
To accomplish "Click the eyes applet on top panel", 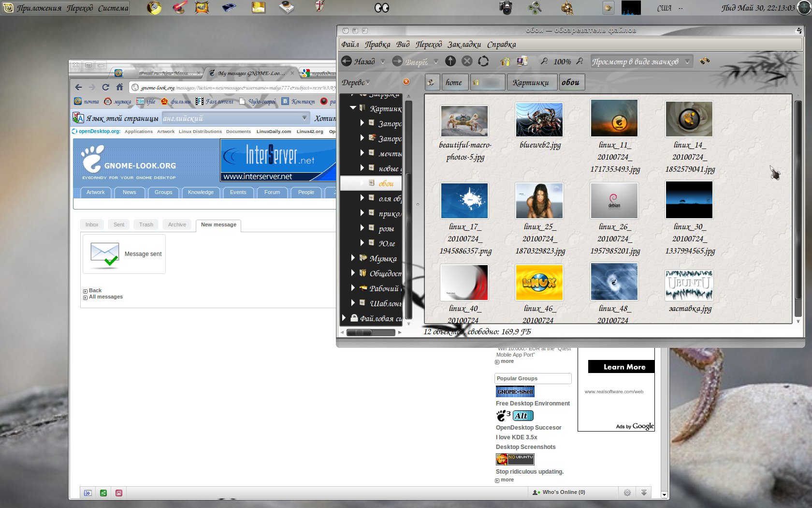I will point(382,8).
